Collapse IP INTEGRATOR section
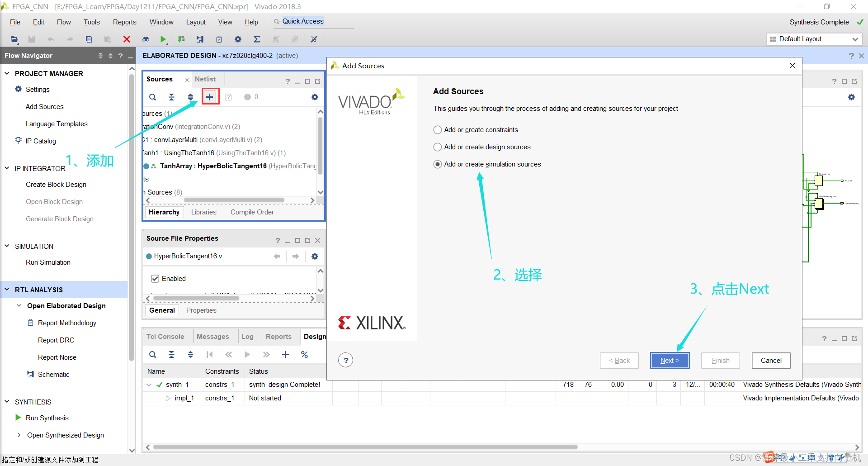This screenshot has width=868, height=466. click(7, 168)
